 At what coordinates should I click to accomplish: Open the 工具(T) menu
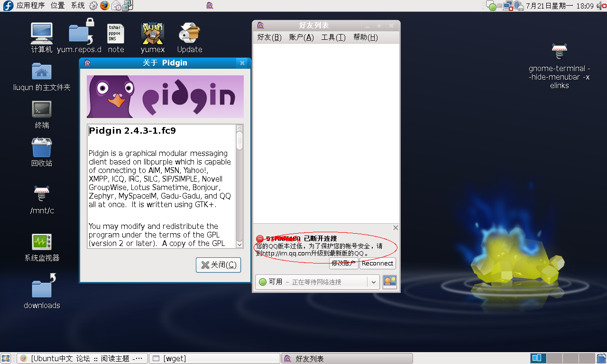[333, 37]
